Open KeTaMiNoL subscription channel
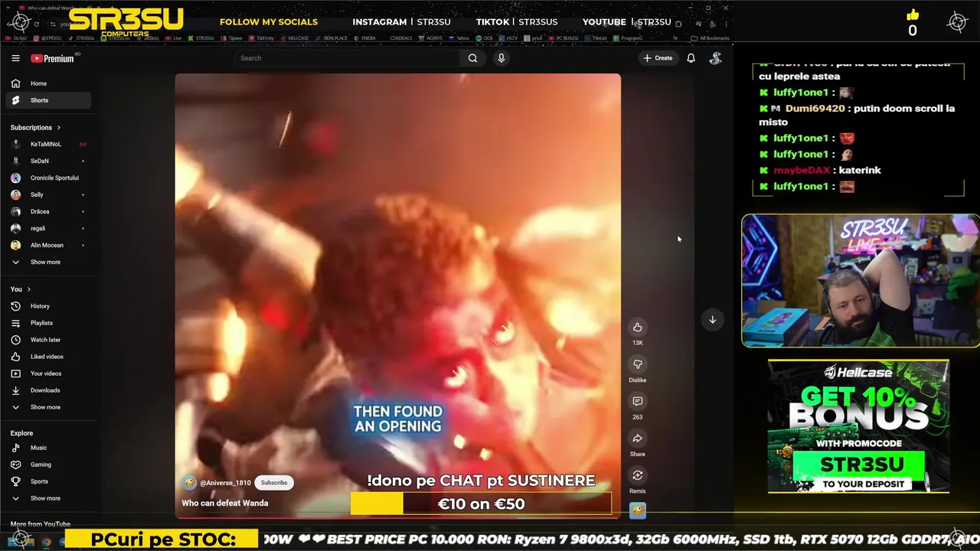Screen dimensions: 980x551 (x=49, y=144)
